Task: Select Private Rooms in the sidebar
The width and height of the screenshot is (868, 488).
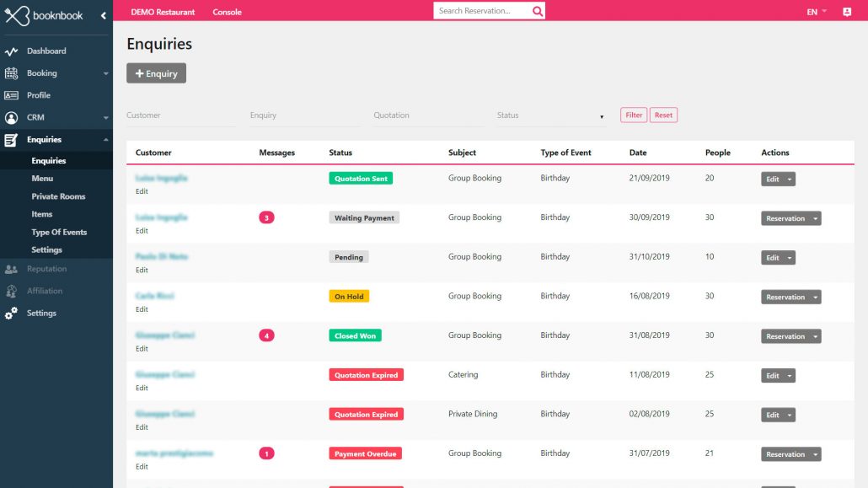Action: (58, 196)
